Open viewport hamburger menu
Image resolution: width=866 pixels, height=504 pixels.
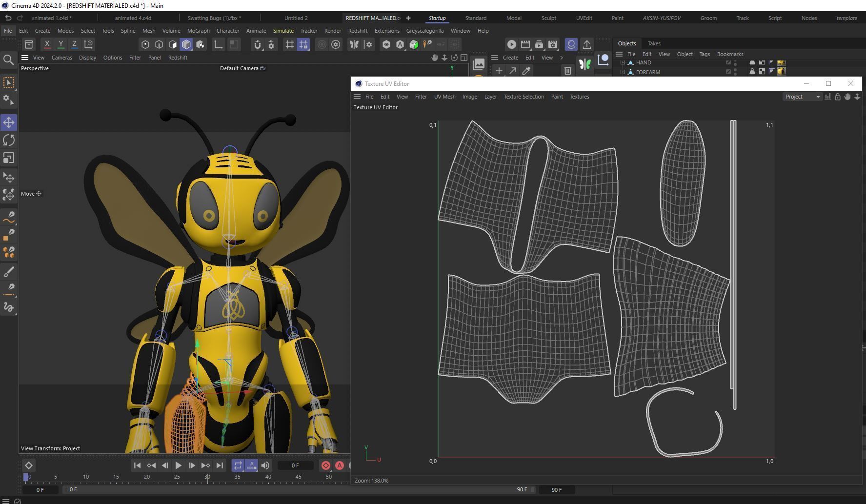tap(24, 58)
